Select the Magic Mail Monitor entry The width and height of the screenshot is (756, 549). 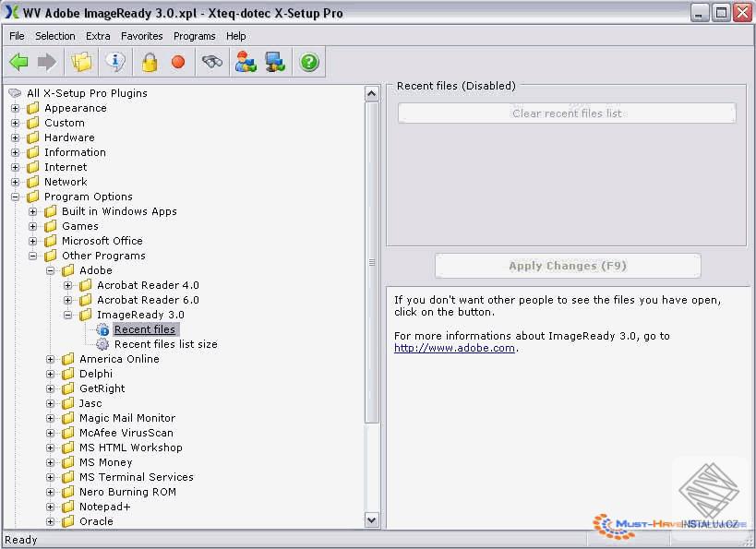(x=127, y=418)
